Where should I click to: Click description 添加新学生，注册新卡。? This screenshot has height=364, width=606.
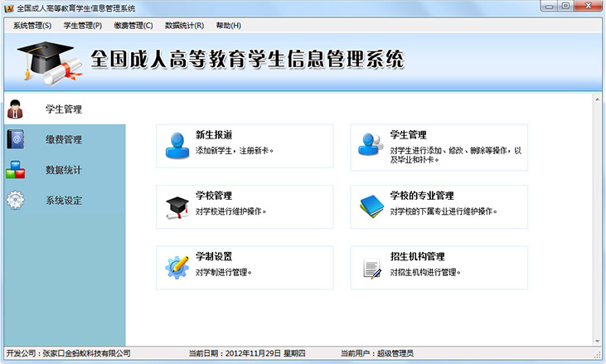pos(235,151)
